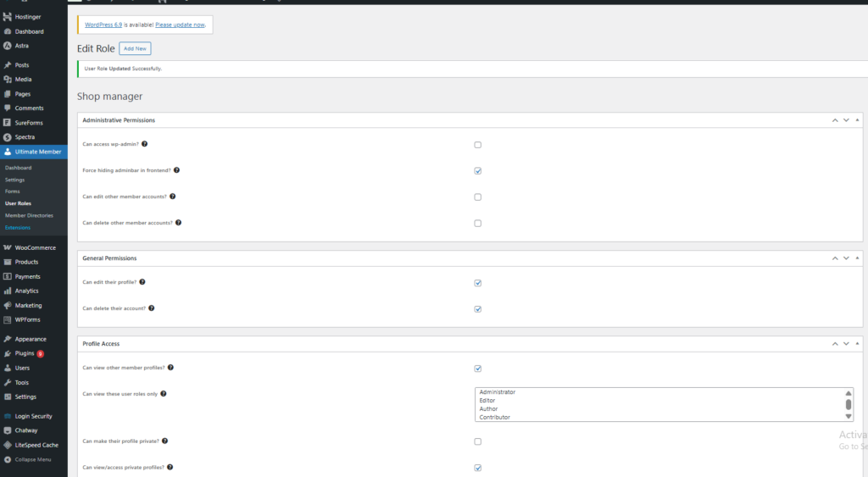Click the Analytics icon in sidebar
Screen dimensions: 868x477
8,291
